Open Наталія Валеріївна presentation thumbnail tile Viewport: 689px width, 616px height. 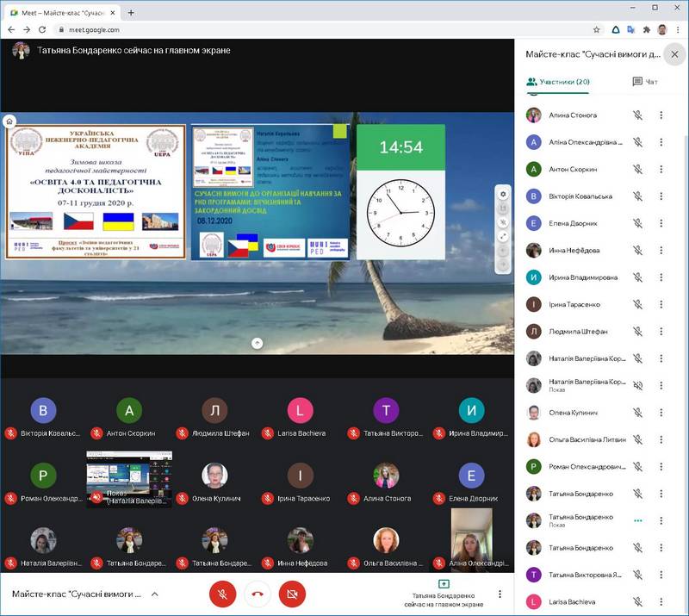[x=129, y=479]
